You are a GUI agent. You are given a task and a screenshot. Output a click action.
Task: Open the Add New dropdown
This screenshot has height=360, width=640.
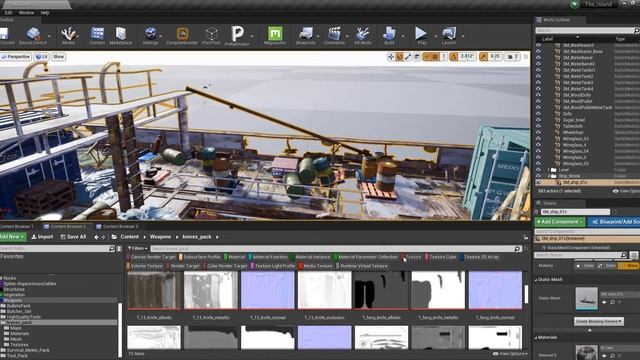pos(12,237)
